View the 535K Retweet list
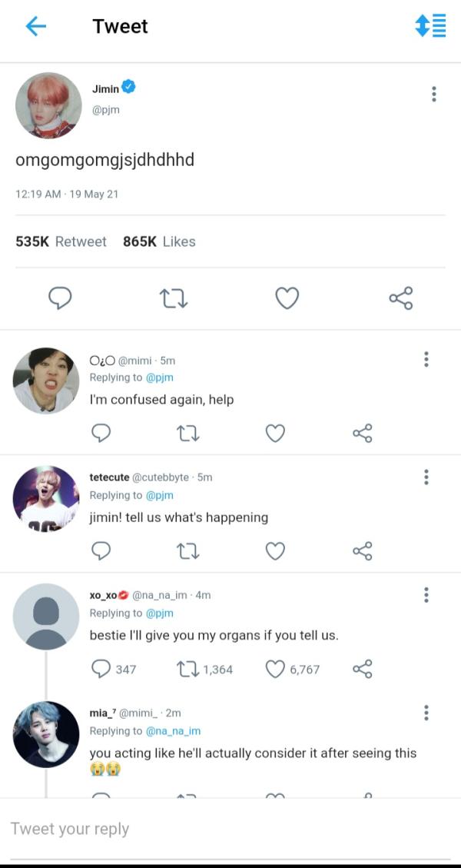The width and height of the screenshot is (461, 868). pos(61,241)
